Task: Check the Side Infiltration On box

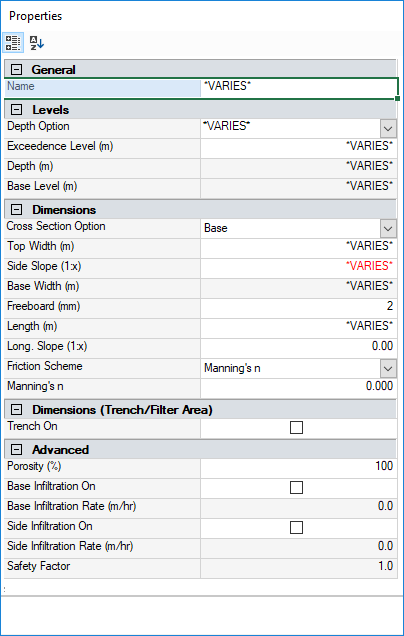Action: tap(297, 528)
